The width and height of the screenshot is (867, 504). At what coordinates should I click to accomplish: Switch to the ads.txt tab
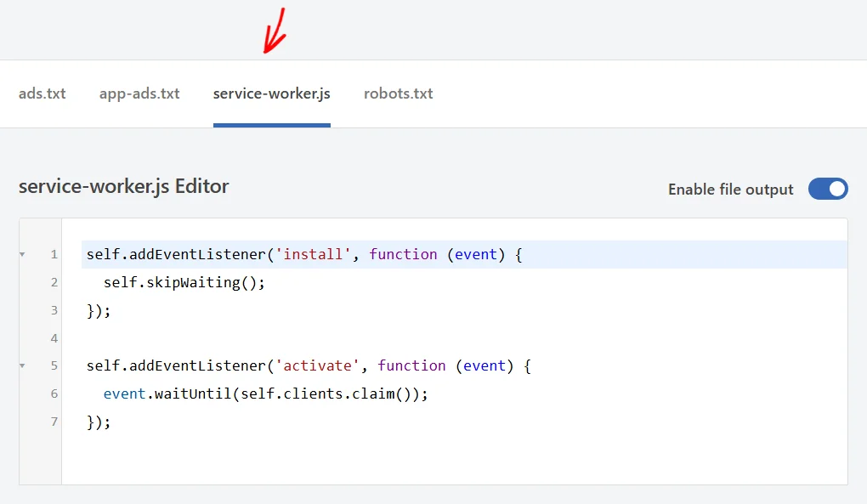[x=42, y=93]
